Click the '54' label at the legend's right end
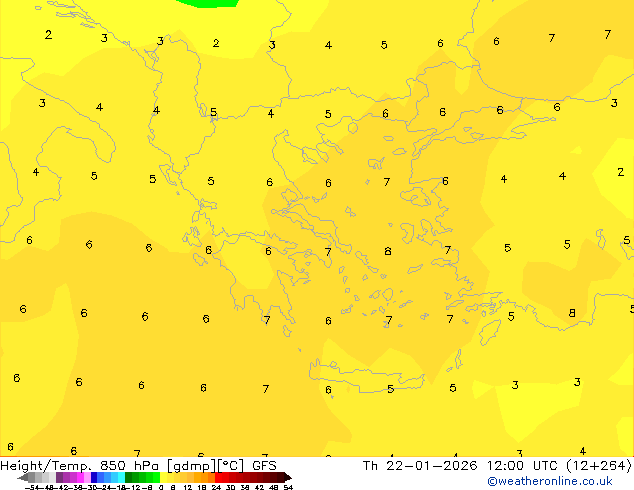 pos(288,487)
